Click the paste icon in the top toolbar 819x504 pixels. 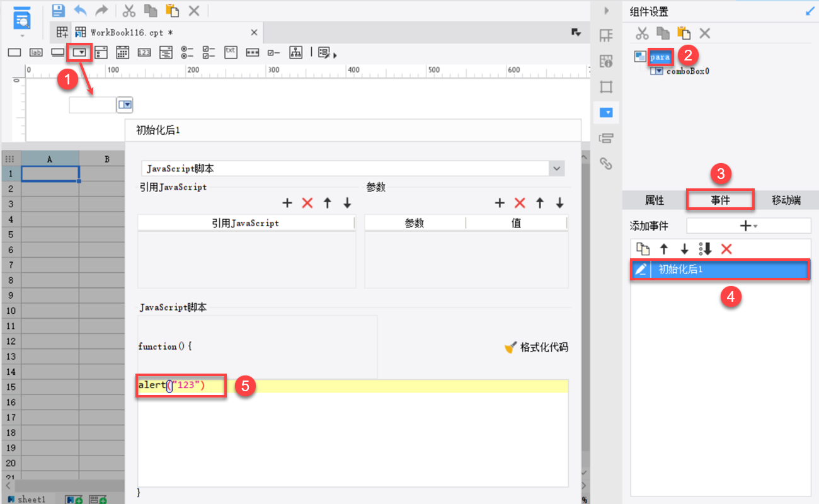click(171, 11)
